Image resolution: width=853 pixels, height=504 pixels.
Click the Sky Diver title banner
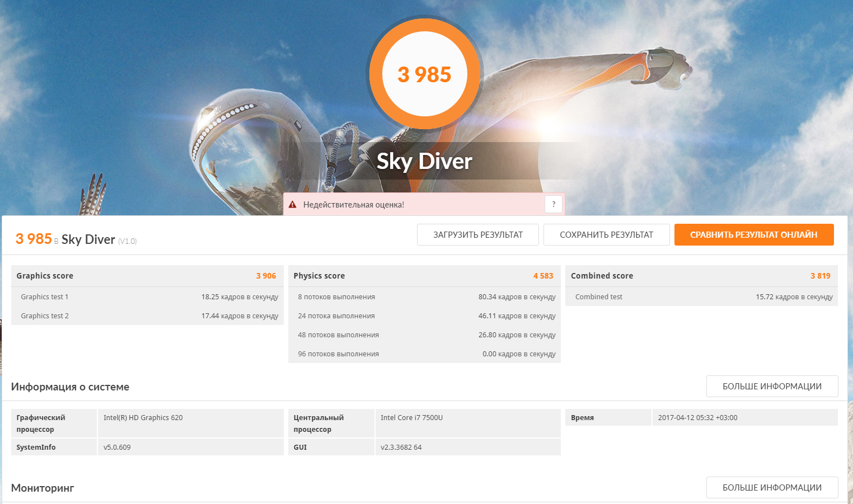tap(425, 161)
